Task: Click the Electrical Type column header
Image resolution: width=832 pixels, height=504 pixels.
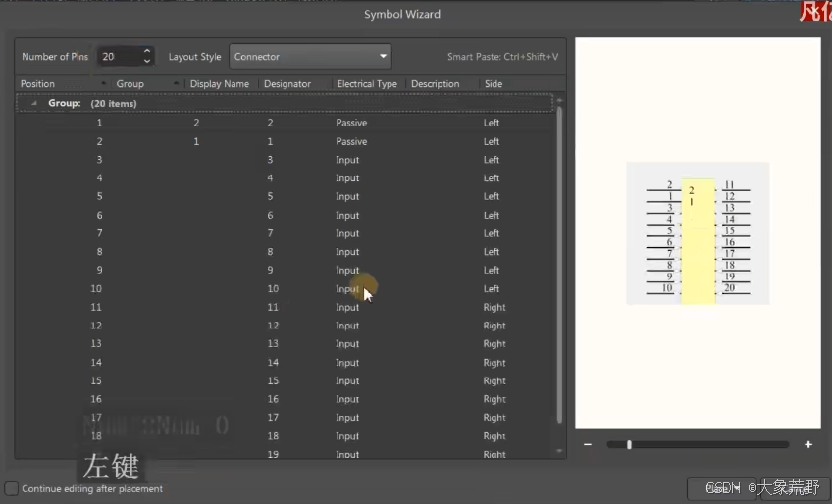Action: pyautogui.click(x=367, y=83)
